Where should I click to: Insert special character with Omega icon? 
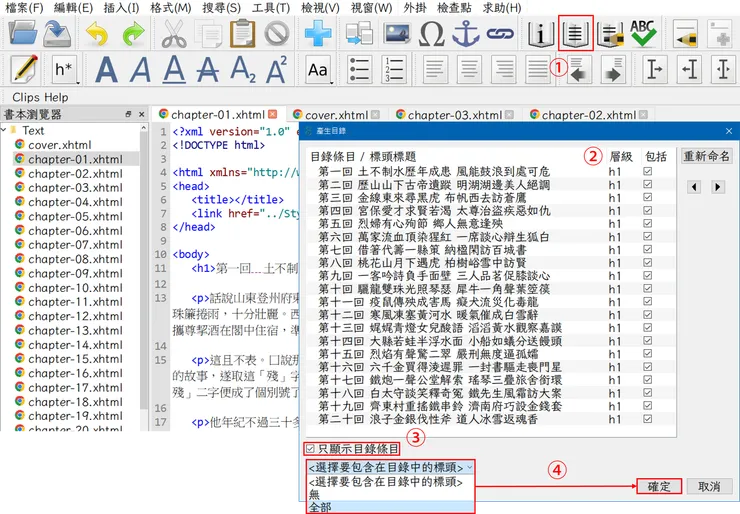[432, 34]
